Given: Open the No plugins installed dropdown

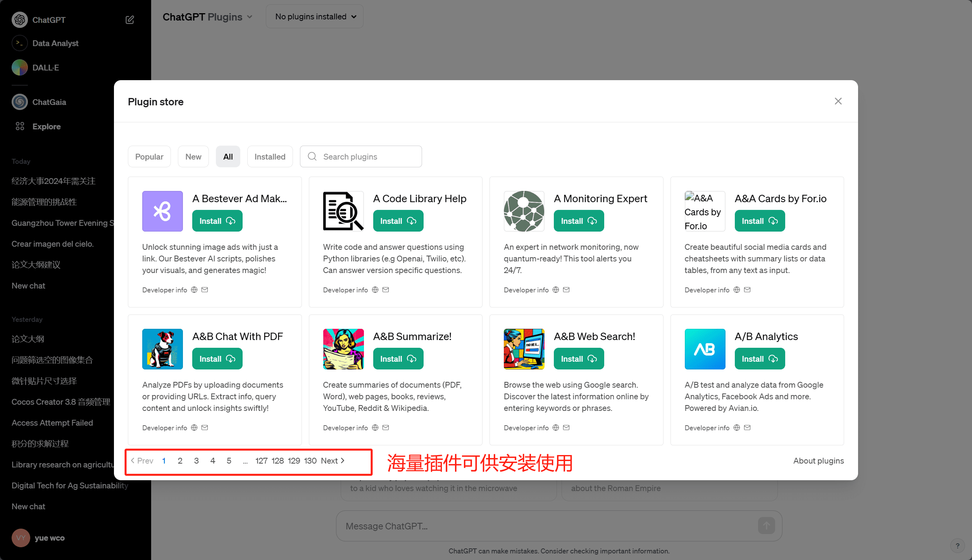Looking at the screenshot, I should point(315,17).
